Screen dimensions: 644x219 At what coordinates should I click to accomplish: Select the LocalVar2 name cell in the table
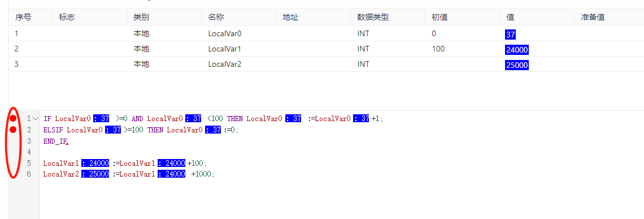224,64
